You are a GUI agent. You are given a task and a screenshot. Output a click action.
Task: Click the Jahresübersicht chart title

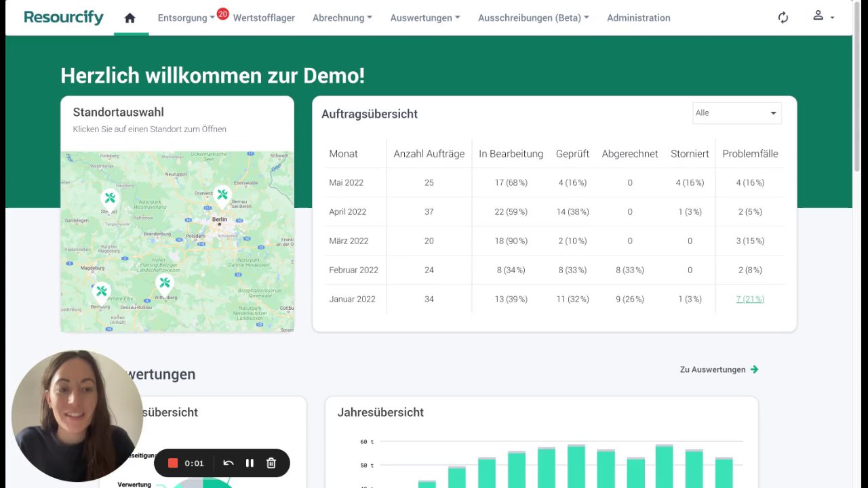coord(380,412)
